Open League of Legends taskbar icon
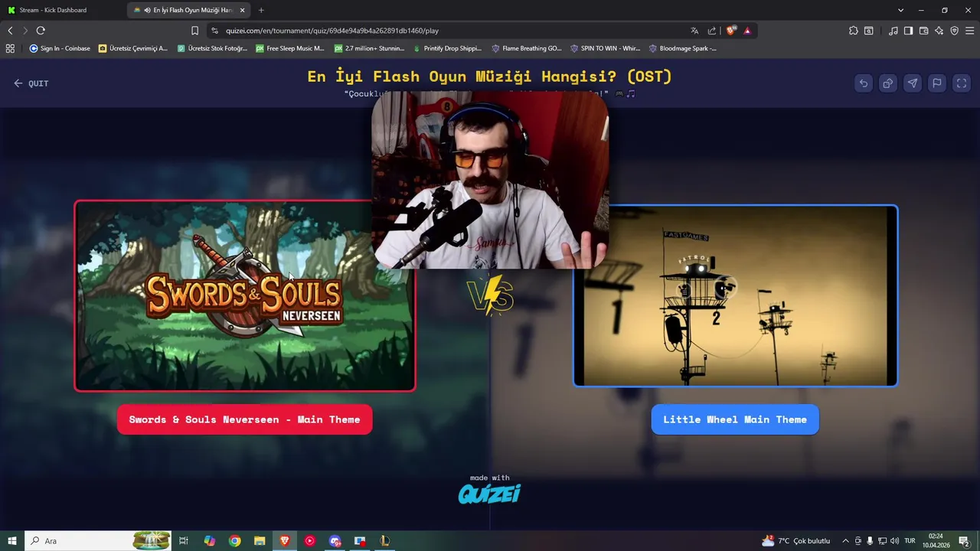The height and width of the screenshot is (551, 980). [384, 541]
